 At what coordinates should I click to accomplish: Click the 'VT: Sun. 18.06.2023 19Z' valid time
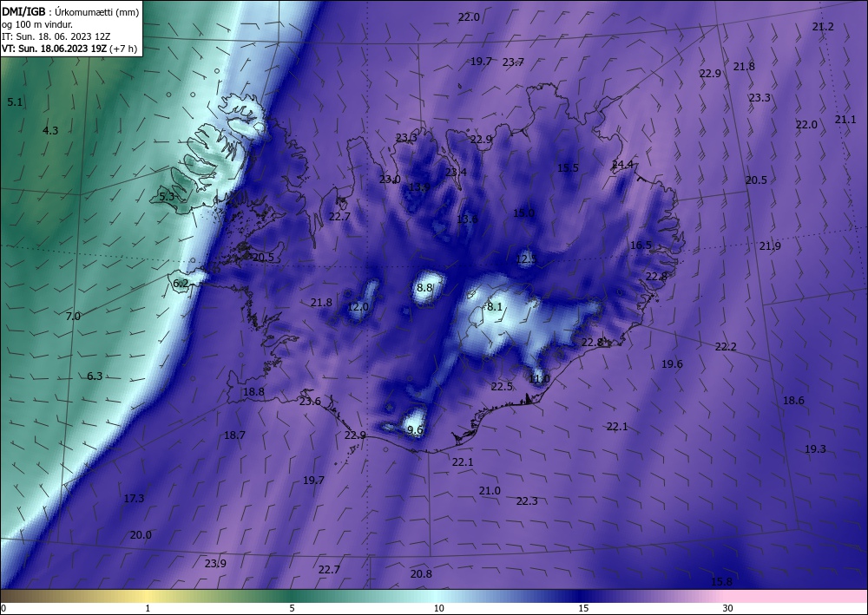click(55, 49)
